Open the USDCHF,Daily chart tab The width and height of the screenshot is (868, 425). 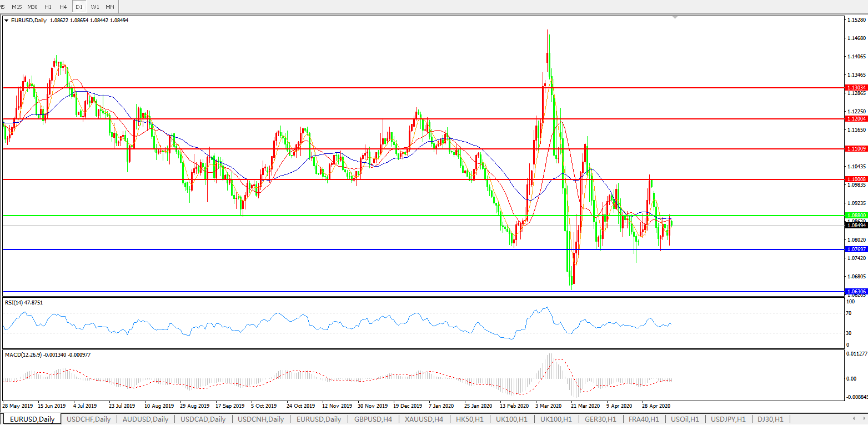(88, 419)
